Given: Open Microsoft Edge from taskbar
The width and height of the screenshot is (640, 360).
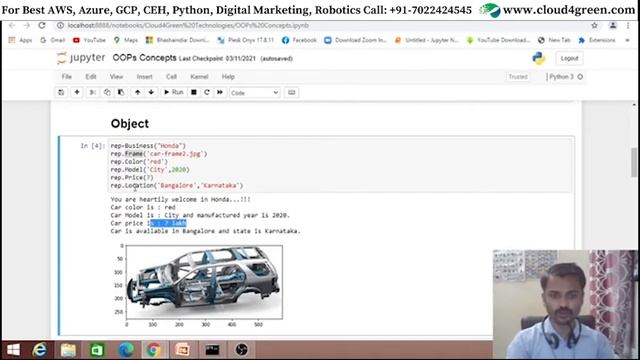Looking at the screenshot, I should tap(126, 350).
